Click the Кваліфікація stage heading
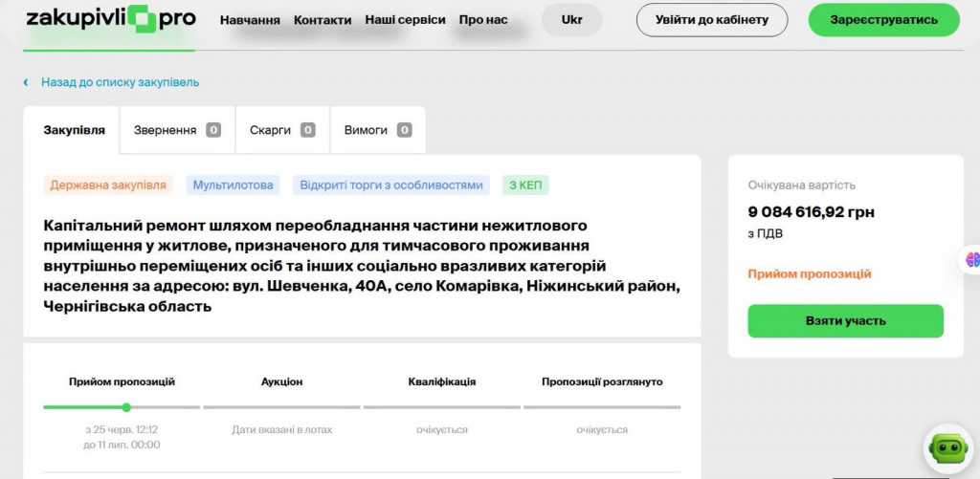This screenshot has width=980, height=479. (x=442, y=381)
